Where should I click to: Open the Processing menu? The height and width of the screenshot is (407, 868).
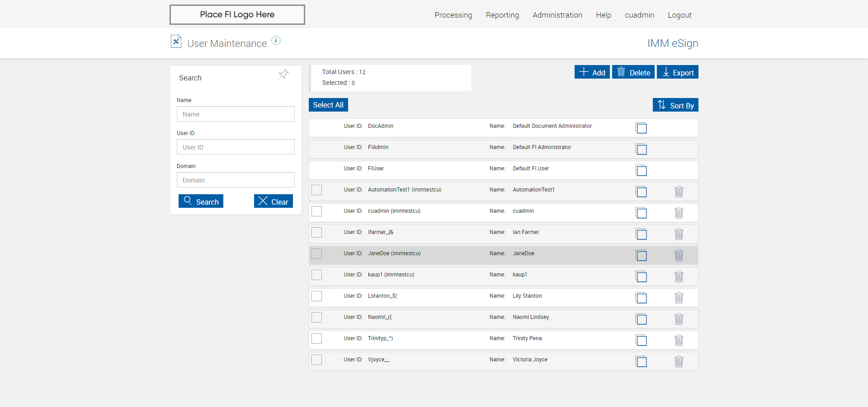coord(453,15)
